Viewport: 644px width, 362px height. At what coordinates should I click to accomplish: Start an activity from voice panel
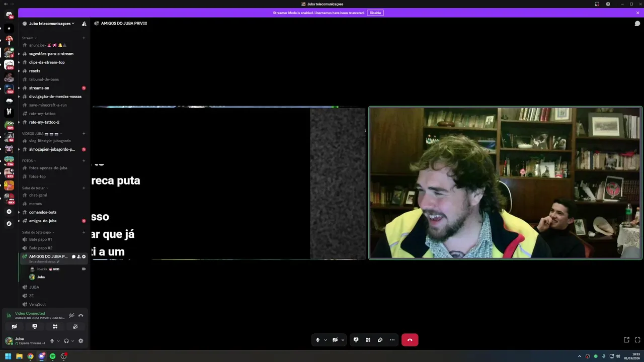click(55, 326)
